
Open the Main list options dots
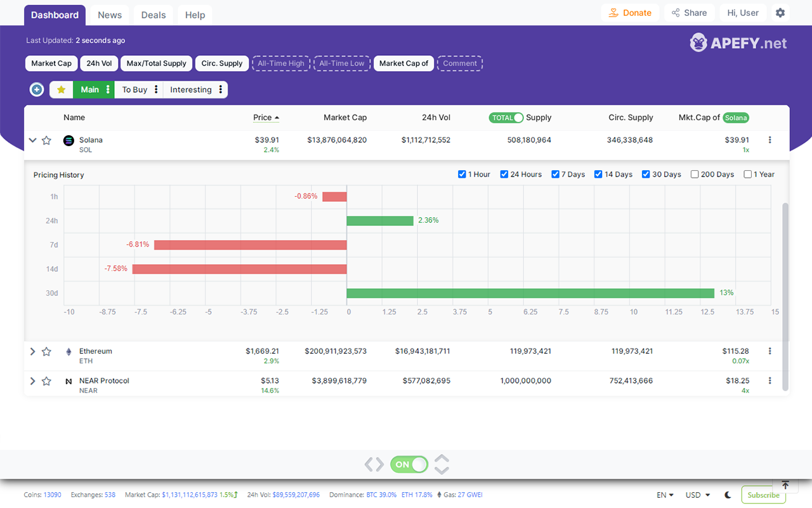click(108, 90)
